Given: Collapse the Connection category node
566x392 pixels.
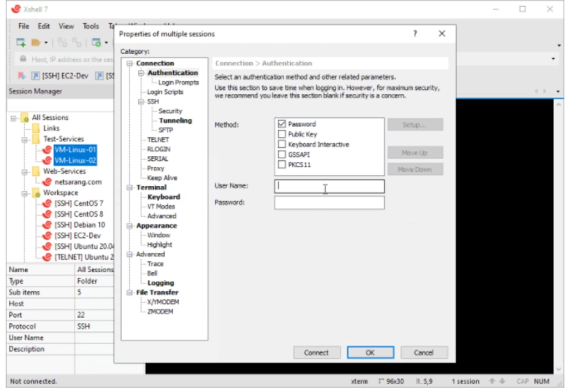Looking at the screenshot, I should (129, 63).
